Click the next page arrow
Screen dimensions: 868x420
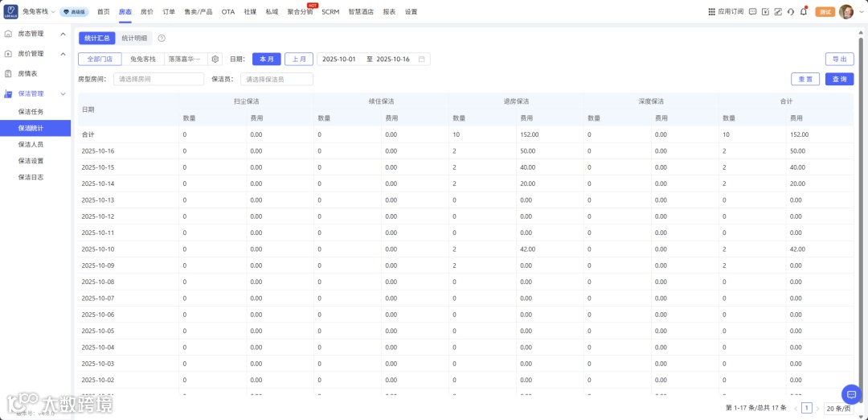coord(817,409)
